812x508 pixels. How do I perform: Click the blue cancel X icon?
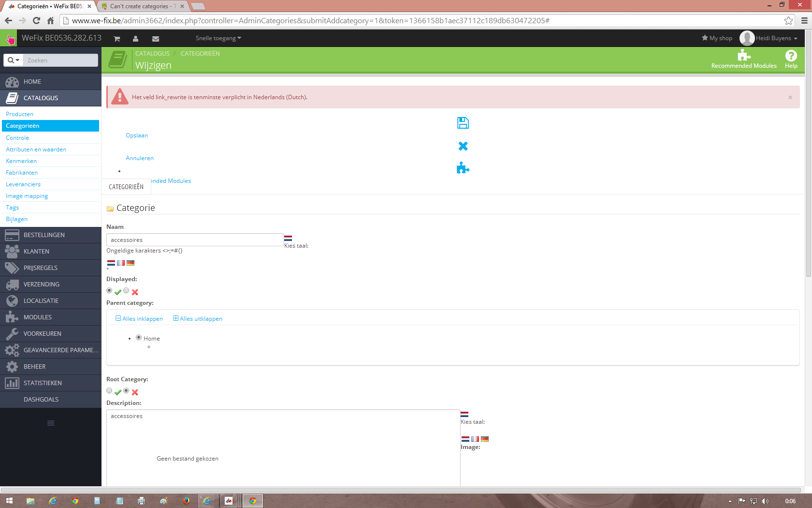tap(463, 146)
